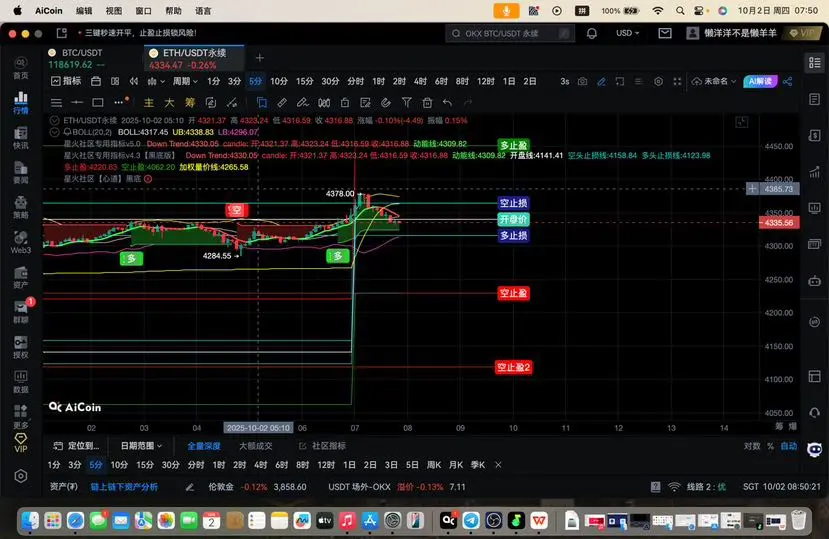Select the ETH/USDT永续 tab

(194, 58)
